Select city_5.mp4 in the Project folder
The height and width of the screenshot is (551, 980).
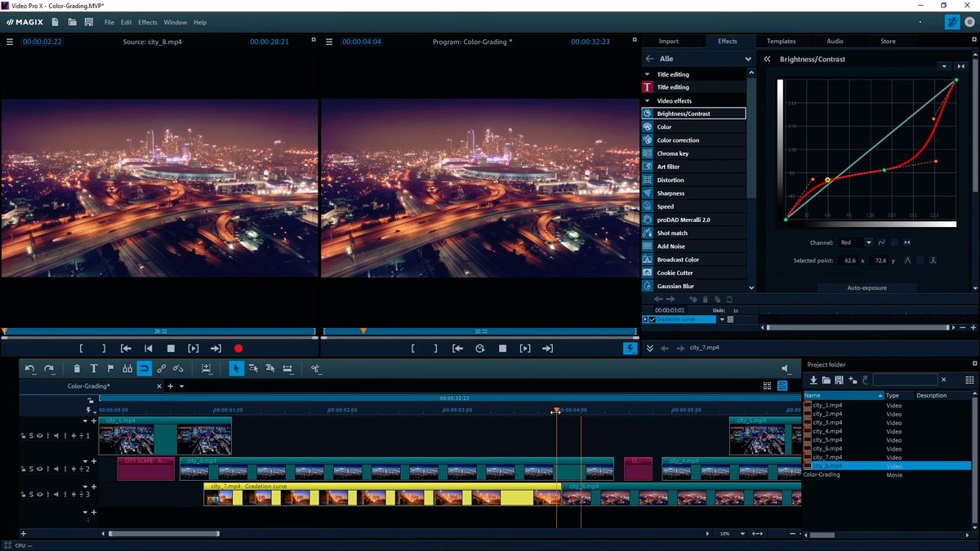(x=827, y=440)
